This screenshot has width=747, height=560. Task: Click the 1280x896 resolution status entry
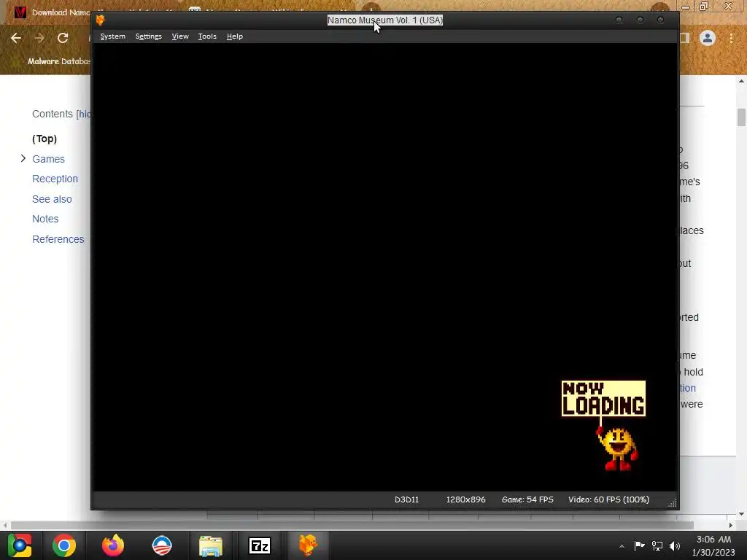pyautogui.click(x=465, y=499)
